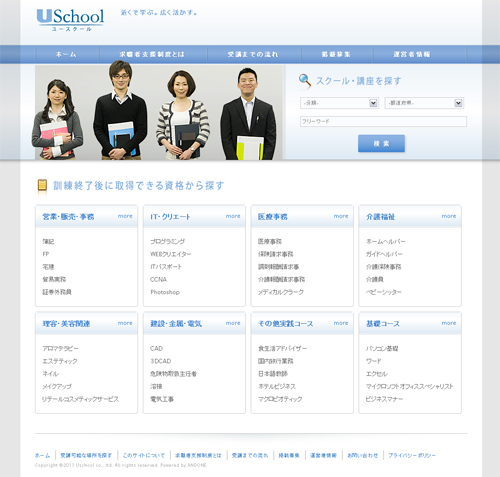Viewport: 500px width, 477px height.
Task: Select the エステティック link
Action: click(60, 361)
